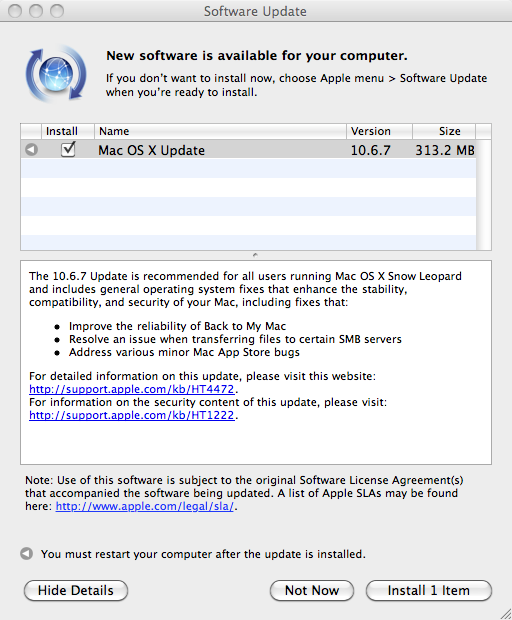Image resolution: width=512 pixels, height=620 pixels.
Task: Minimize the Software Update window
Action: tap(36, 11)
